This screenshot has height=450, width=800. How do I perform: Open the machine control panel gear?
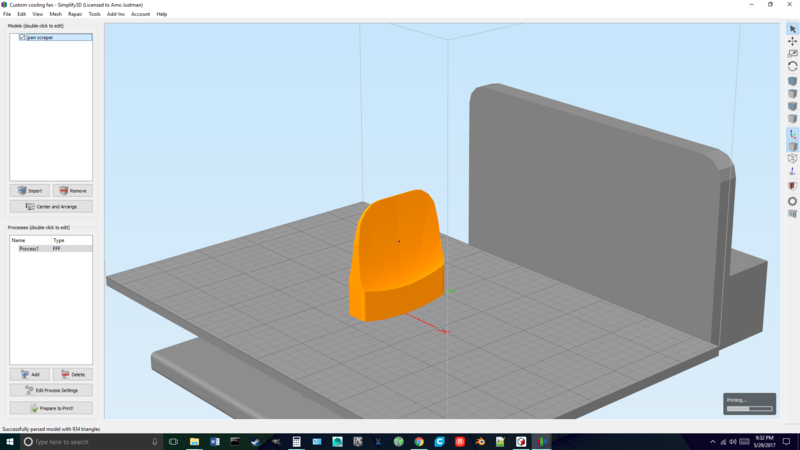click(792, 201)
